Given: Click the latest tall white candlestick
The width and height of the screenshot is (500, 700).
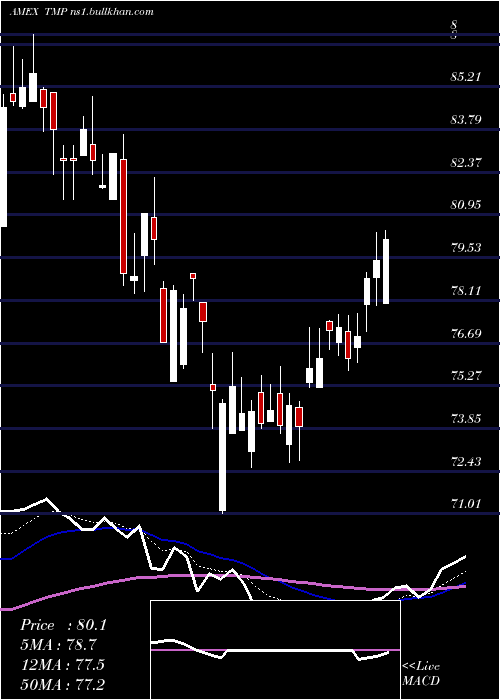Looking at the screenshot, I should [x=386, y=267].
